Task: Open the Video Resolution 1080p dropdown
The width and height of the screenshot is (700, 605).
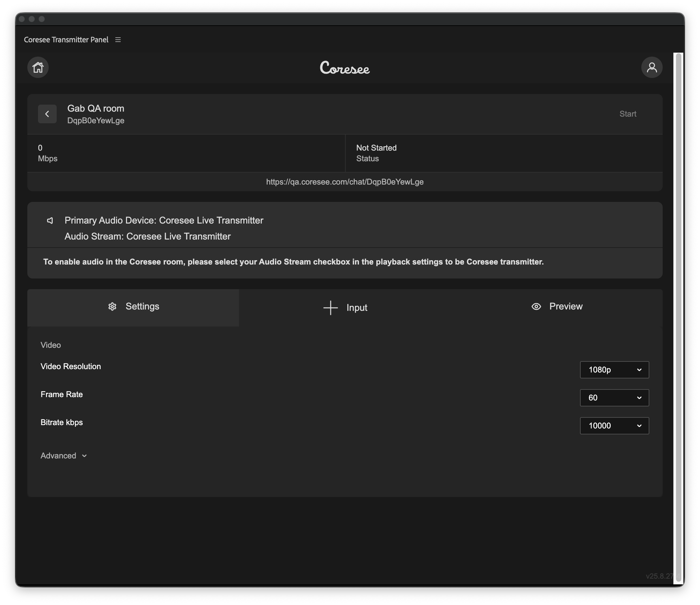Action: point(614,370)
